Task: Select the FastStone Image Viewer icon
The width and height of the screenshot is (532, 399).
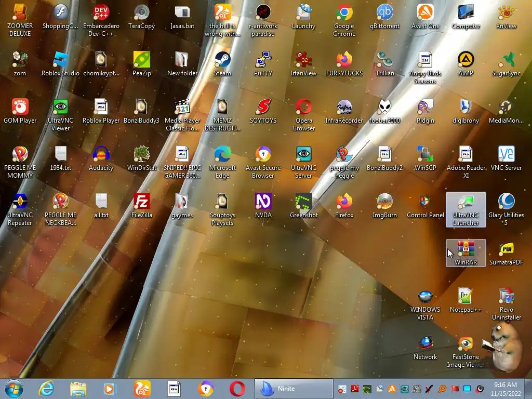Action: (x=466, y=351)
